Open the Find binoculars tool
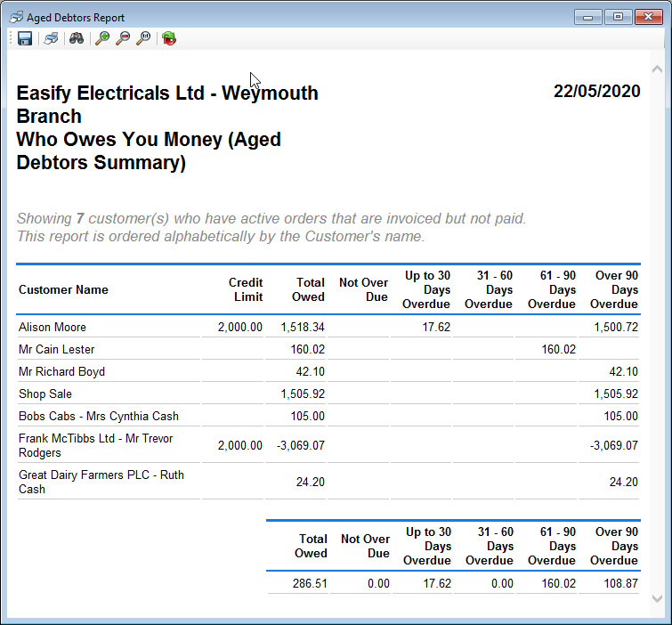Image resolution: width=672 pixels, height=625 pixels. pos(77,38)
